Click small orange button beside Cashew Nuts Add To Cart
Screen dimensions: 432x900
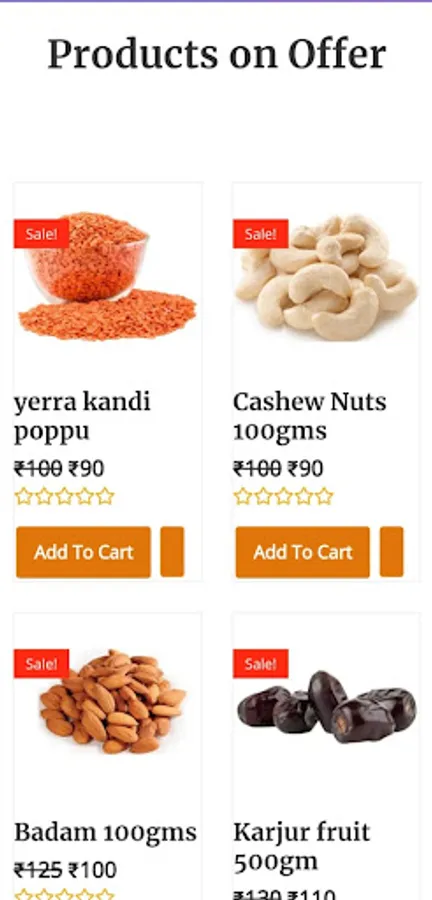coord(391,552)
